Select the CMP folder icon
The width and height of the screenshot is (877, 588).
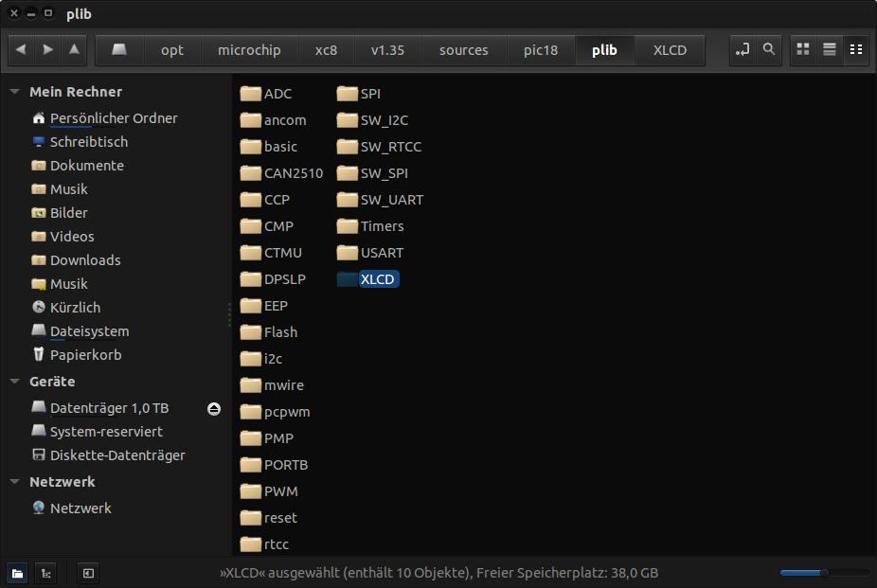251,226
